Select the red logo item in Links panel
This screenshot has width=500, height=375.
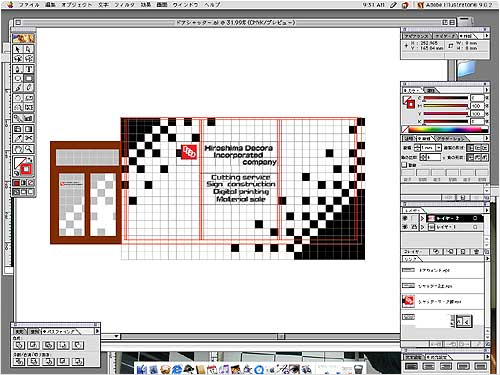(x=409, y=301)
